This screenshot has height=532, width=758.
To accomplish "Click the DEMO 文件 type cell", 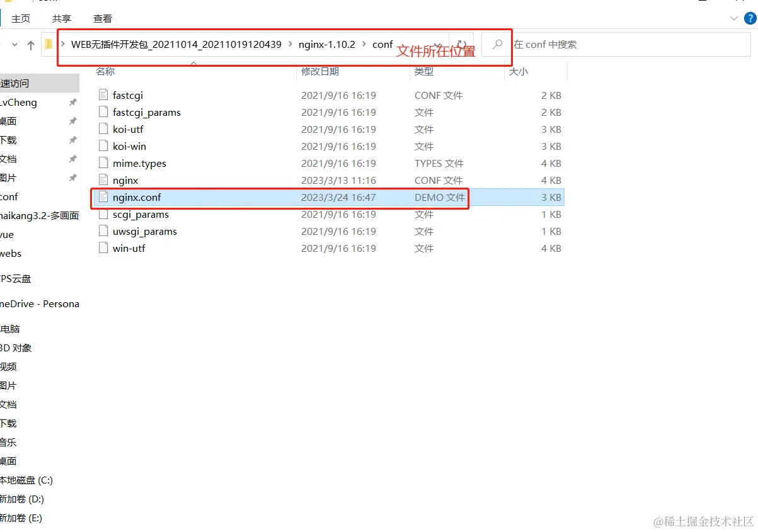I will (439, 197).
